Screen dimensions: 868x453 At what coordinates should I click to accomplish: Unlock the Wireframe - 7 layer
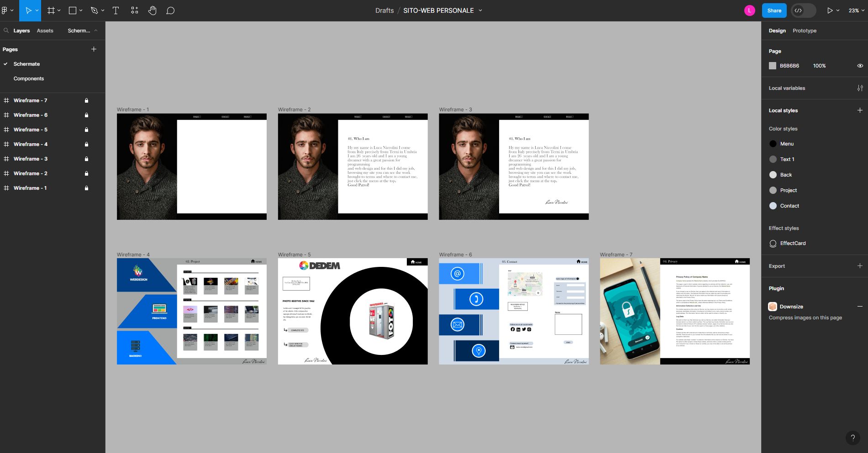point(86,100)
